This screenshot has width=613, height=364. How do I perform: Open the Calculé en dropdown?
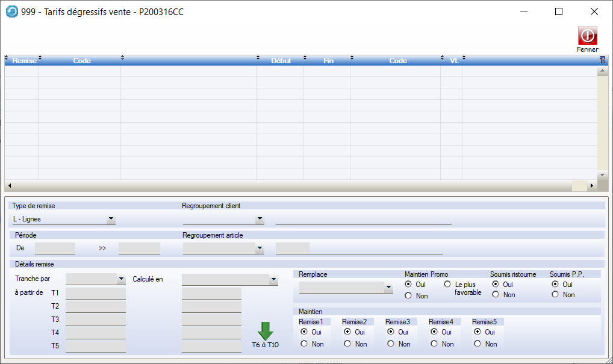273,280
